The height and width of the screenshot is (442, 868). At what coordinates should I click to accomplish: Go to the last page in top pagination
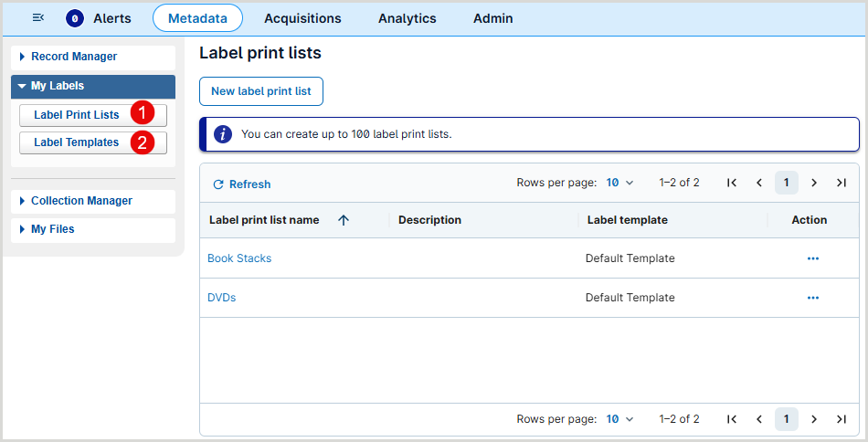click(841, 183)
